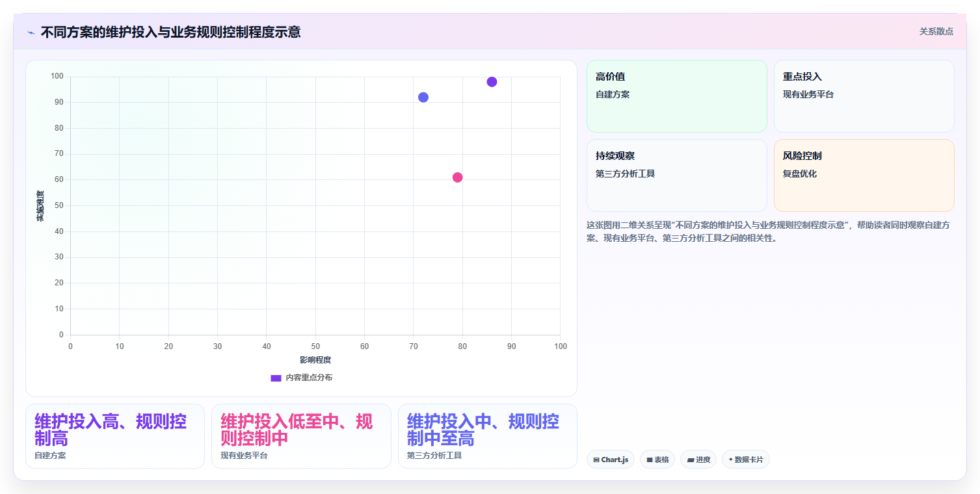Click the 第三方分析工具 text in 持续观察 card
The image size is (980, 494).
(x=625, y=174)
